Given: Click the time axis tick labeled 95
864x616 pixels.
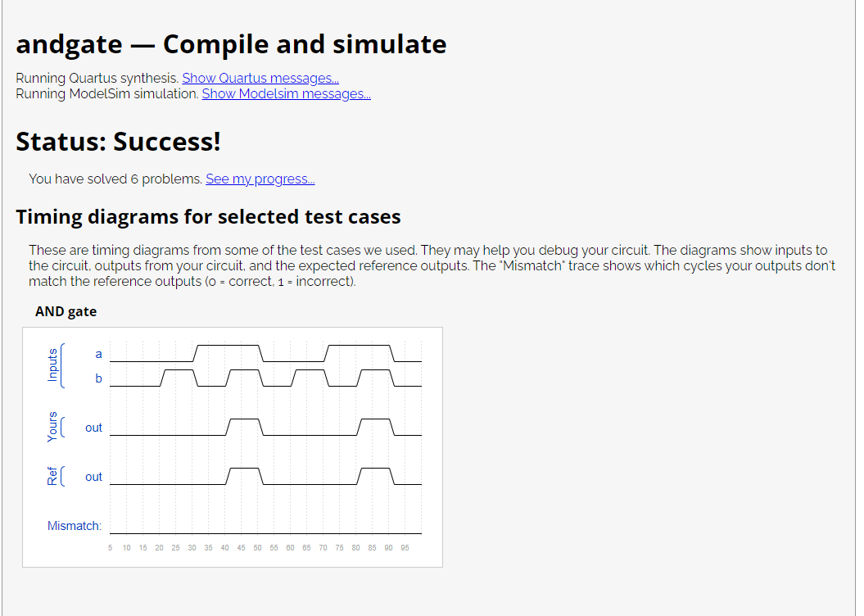Looking at the screenshot, I should coord(405,548).
